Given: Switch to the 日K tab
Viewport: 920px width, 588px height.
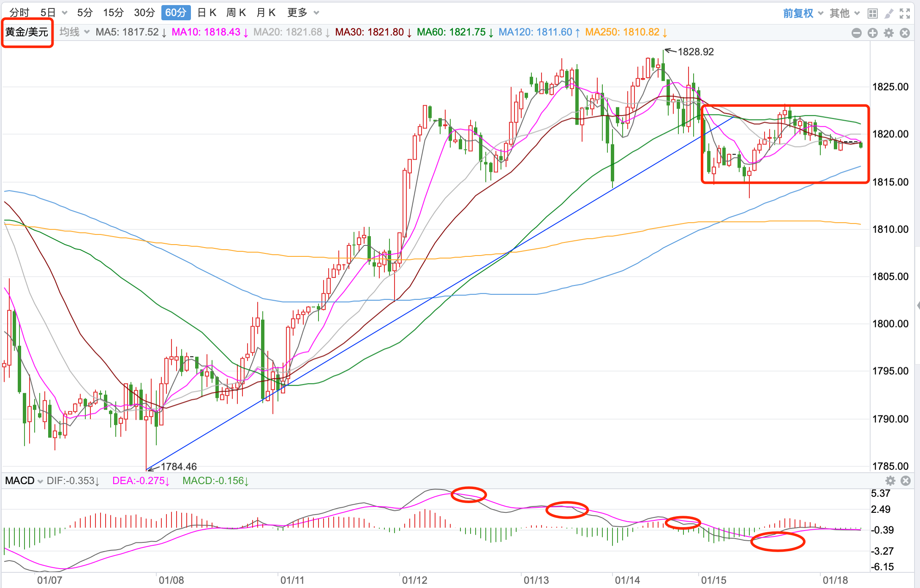Looking at the screenshot, I should click(x=207, y=13).
